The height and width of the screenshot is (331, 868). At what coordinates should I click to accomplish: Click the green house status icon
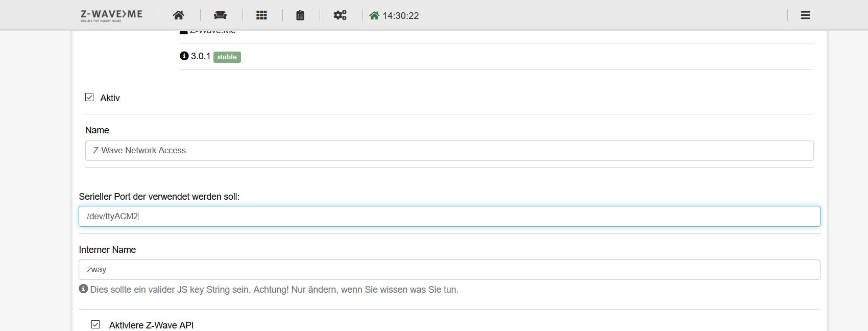pyautogui.click(x=374, y=15)
